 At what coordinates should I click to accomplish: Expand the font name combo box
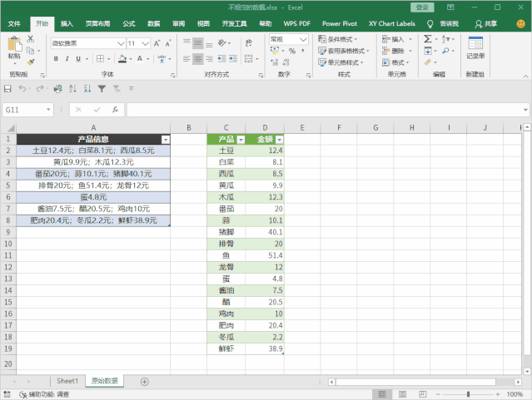(x=121, y=42)
